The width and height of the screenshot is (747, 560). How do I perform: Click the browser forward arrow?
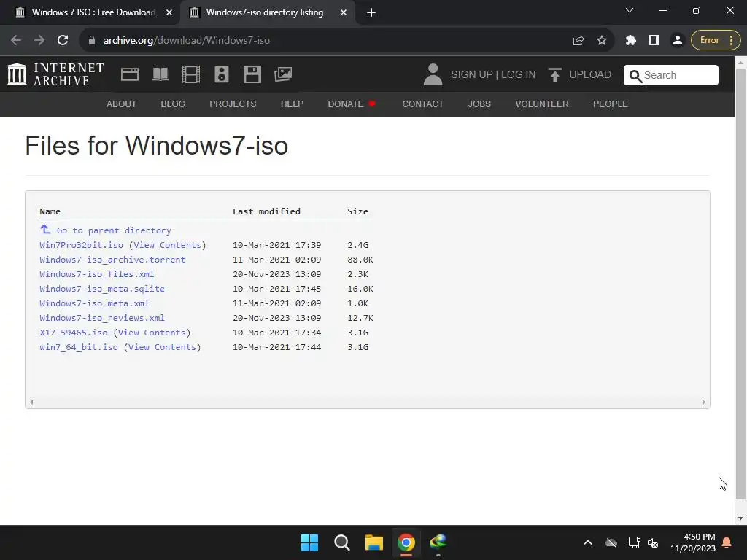coord(39,41)
